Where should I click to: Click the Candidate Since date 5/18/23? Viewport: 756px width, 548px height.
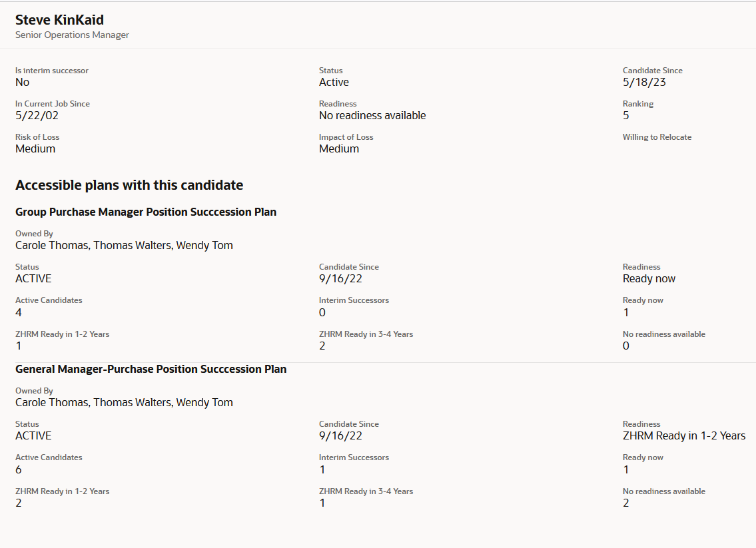pos(644,82)
